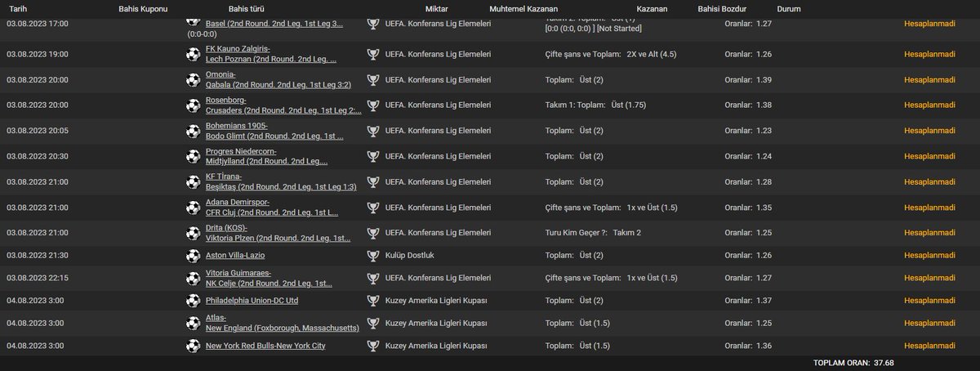
Task: Click the soccer ball icon beside Bohemians 1905
Action: coord(193,131)
